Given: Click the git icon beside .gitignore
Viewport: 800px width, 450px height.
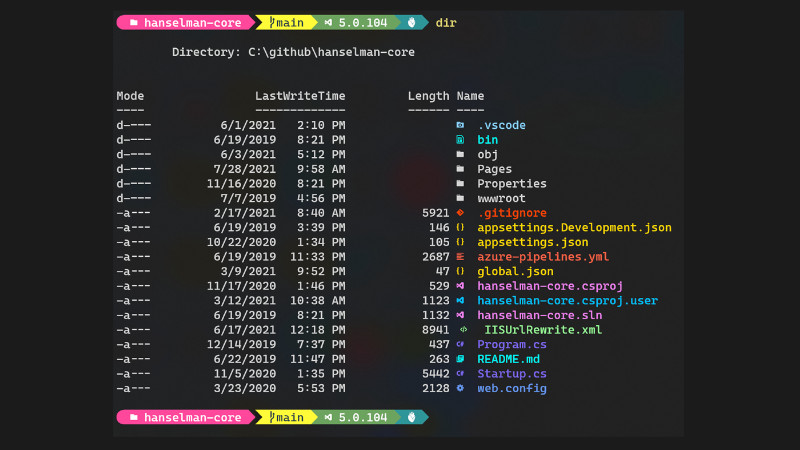Looking at the screenshot, I should coord(460,213).
